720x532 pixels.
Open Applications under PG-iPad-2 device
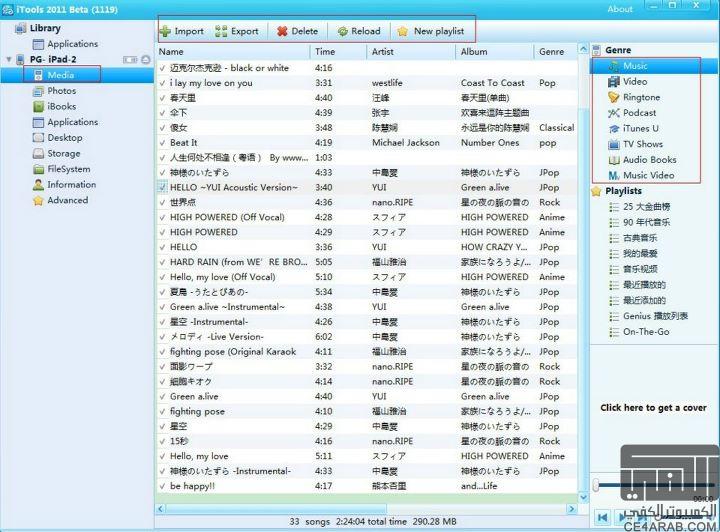(x=66, y=122)
